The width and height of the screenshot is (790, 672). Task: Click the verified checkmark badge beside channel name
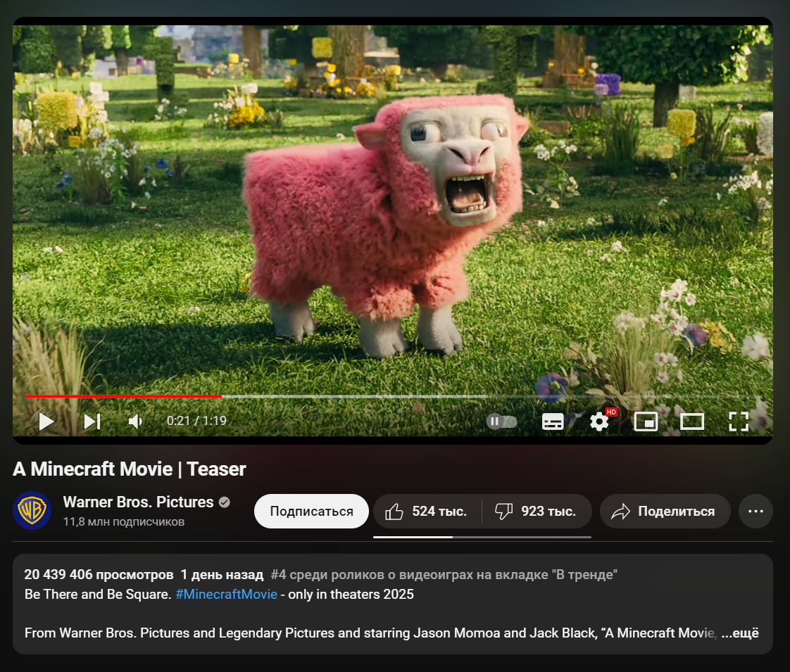pos(225,502)
